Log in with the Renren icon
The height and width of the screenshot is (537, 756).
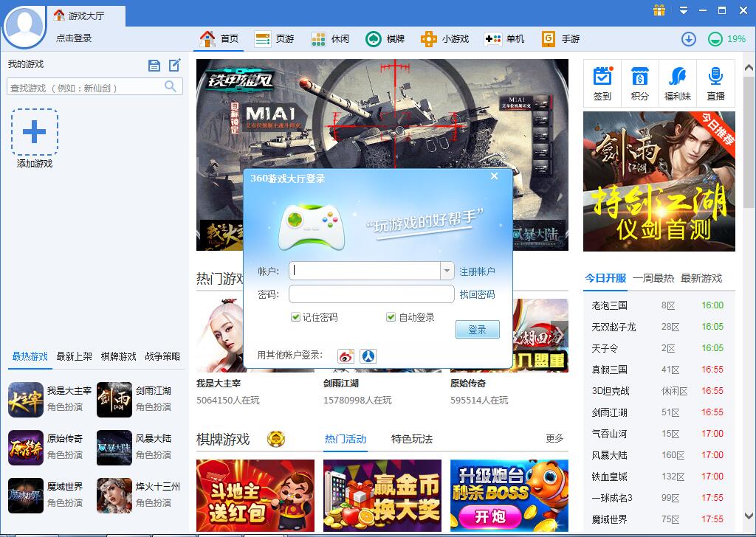tap(368, 356)
